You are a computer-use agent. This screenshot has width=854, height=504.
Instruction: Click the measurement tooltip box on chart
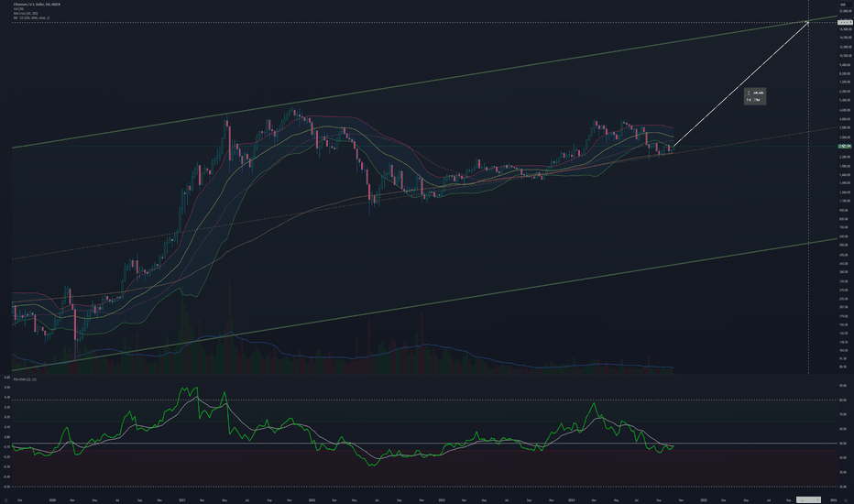point(755,96)
